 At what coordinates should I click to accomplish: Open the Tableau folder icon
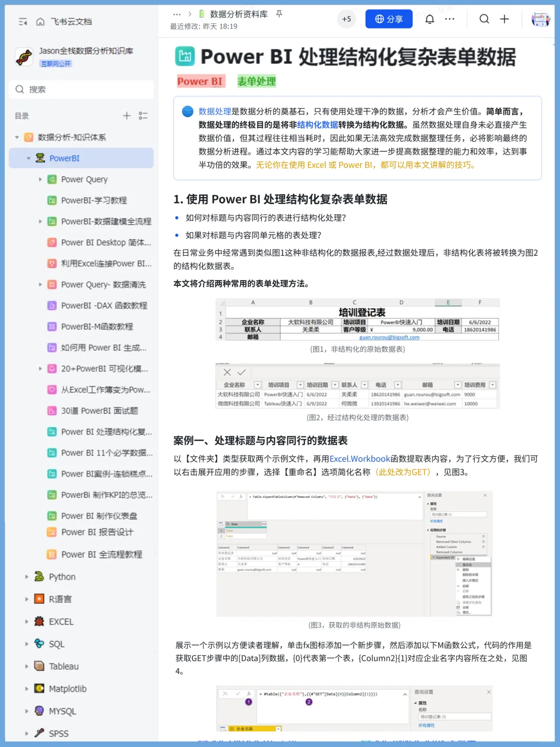pyautogui.click(x=39, y=666)
